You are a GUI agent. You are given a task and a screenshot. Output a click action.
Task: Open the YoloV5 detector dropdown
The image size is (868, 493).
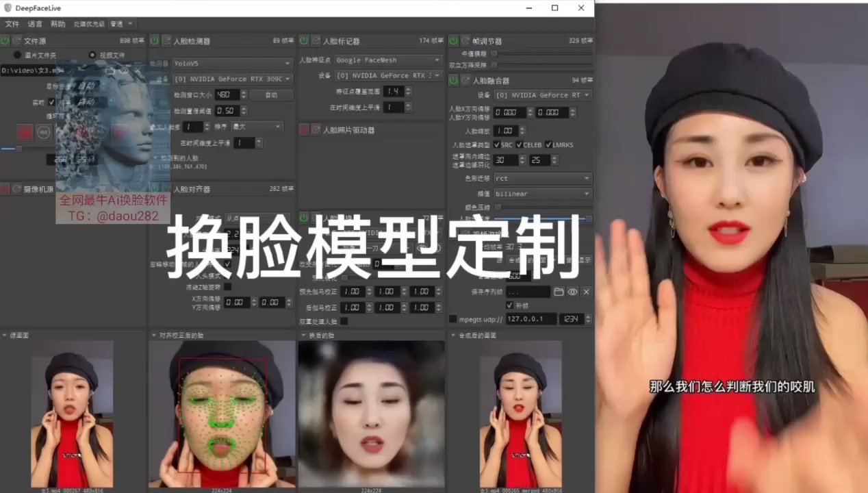tap(232, 63)
